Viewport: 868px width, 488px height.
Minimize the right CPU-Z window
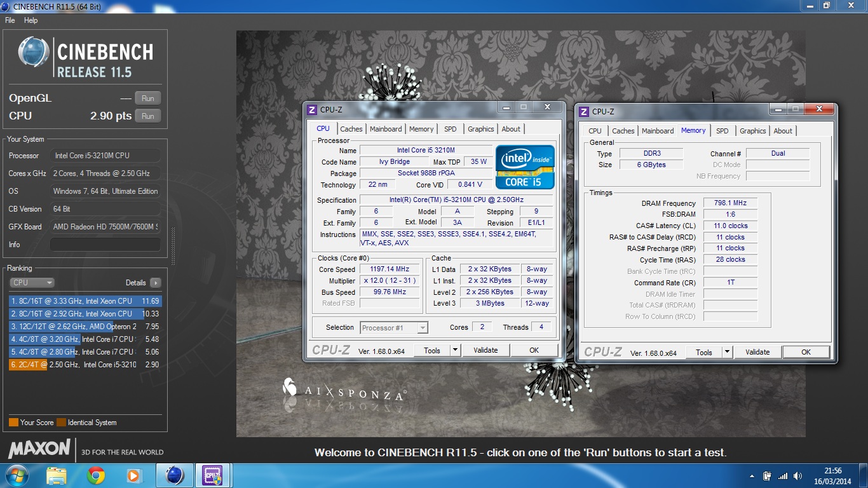(779, 109)
